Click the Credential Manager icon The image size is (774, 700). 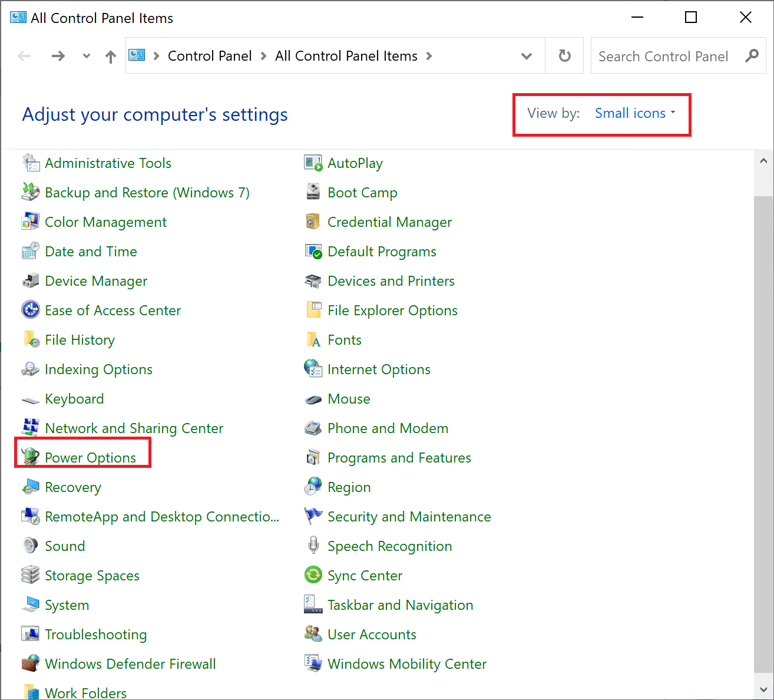click(313, 222)
